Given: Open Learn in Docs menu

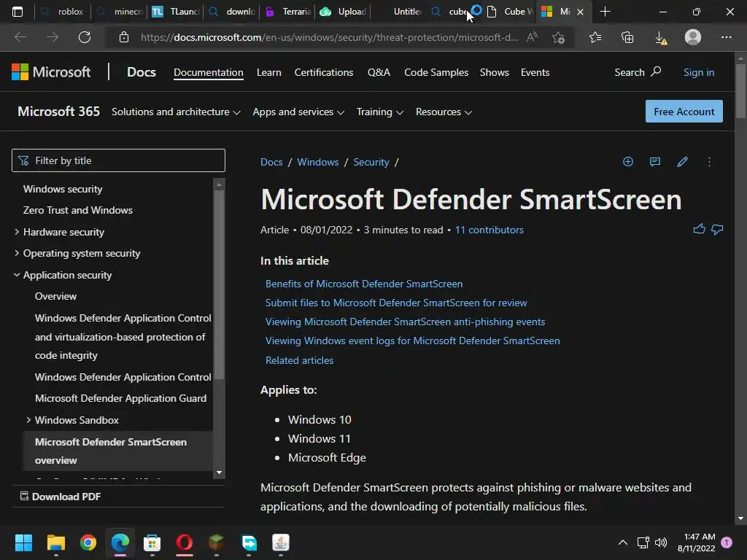Looking at the screenshot, I should click(x=268, y=72).
